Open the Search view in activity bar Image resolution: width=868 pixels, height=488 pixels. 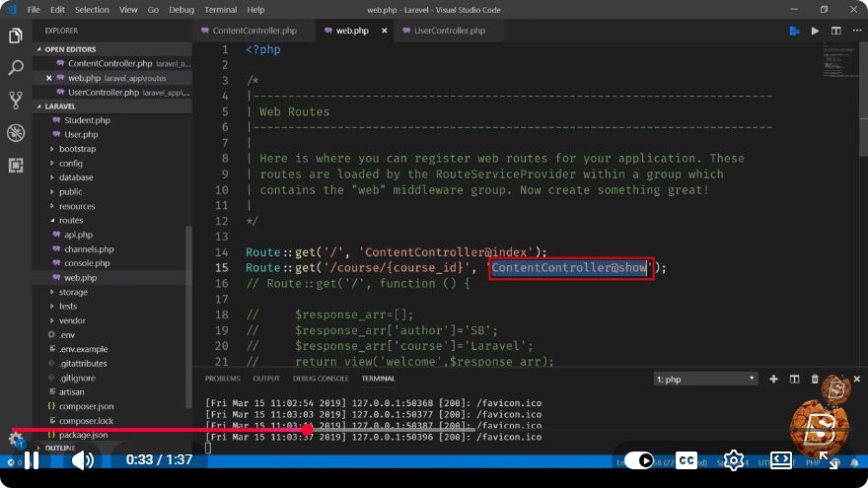(x=16, y=68)
